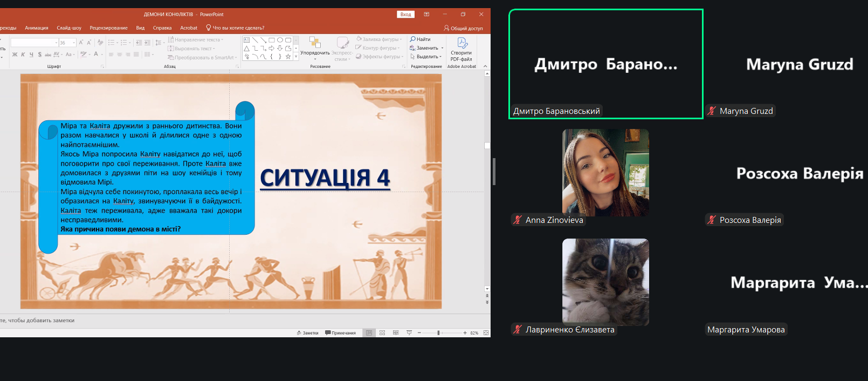The image size is (868, 381).
Task: Select the star shape in shapes gallery
Action: tap(288, 57)
